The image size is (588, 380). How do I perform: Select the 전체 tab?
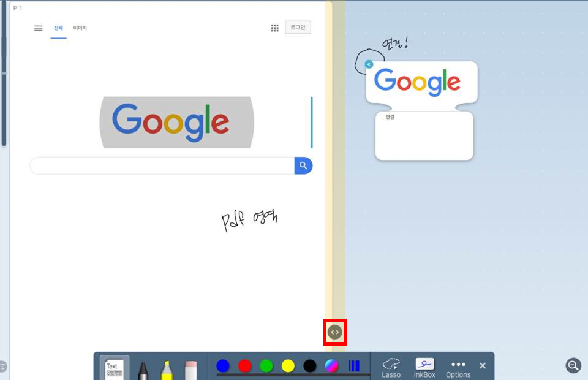click(x=58, y=28)
